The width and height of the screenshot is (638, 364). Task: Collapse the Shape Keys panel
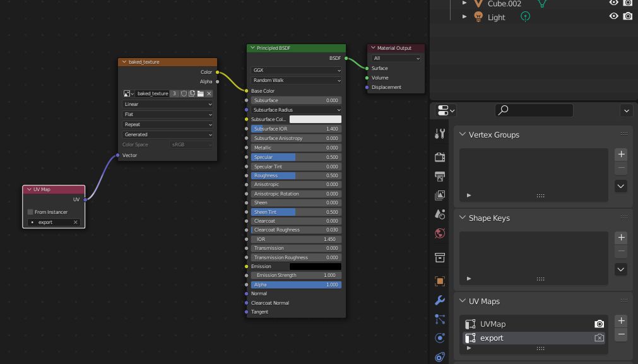pyautogui.click(x=463, y=217)
